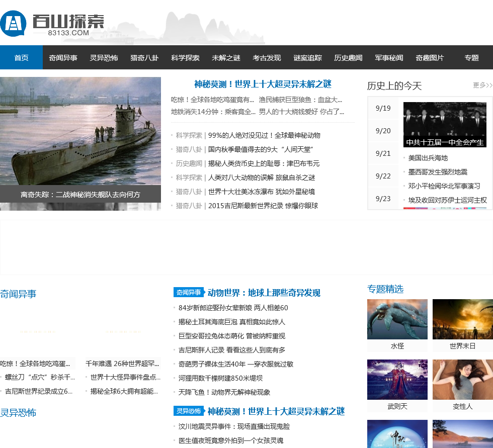Viewport: 493px width, 448px height.
Task: Select date tab 9/21
Action: pos(383,153)
